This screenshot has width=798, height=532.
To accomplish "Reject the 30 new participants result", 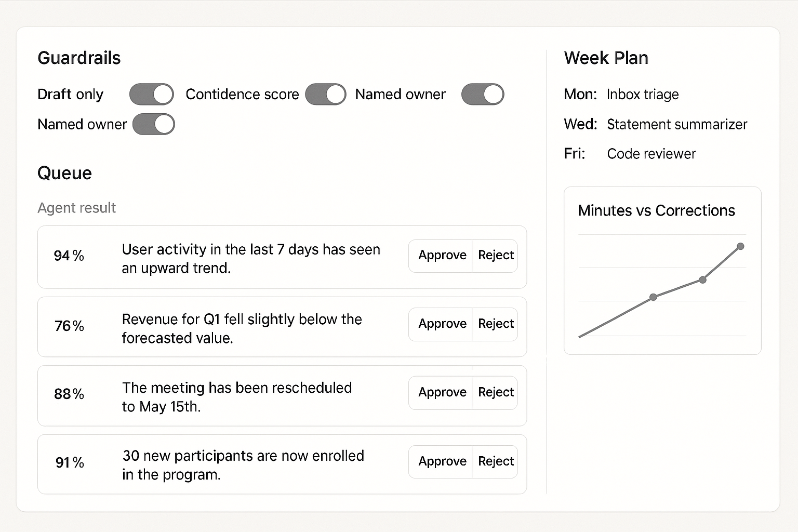I will [x=496, y=461].
